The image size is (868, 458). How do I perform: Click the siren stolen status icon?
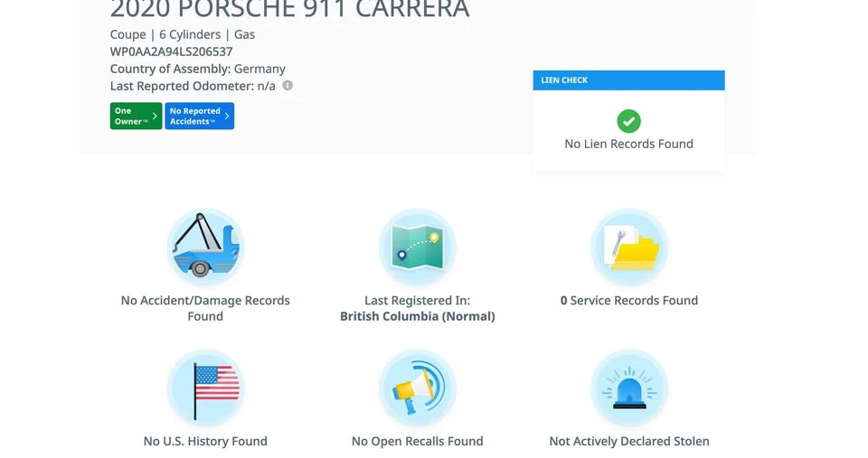coord(629,388)
